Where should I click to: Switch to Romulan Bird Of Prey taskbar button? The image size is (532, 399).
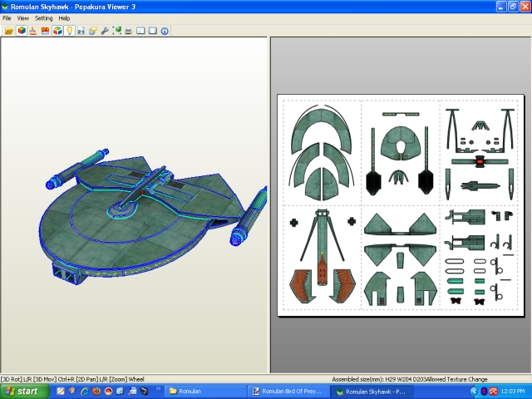(288, 392)
